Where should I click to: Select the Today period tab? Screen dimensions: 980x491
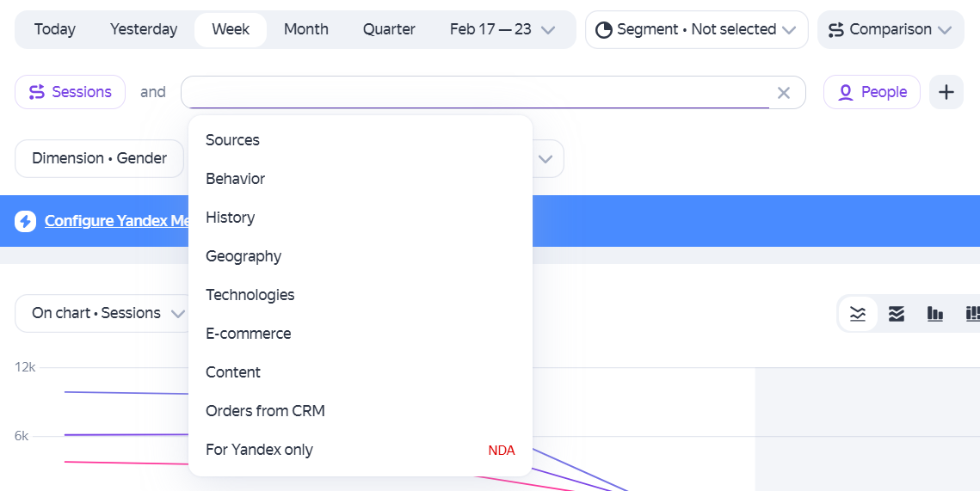coord(55,29)
